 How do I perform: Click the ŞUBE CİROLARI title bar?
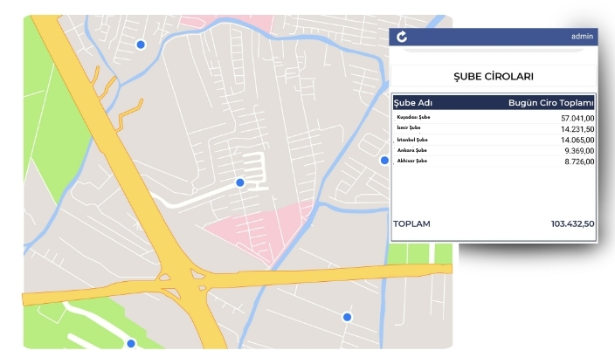click(494, 77)
